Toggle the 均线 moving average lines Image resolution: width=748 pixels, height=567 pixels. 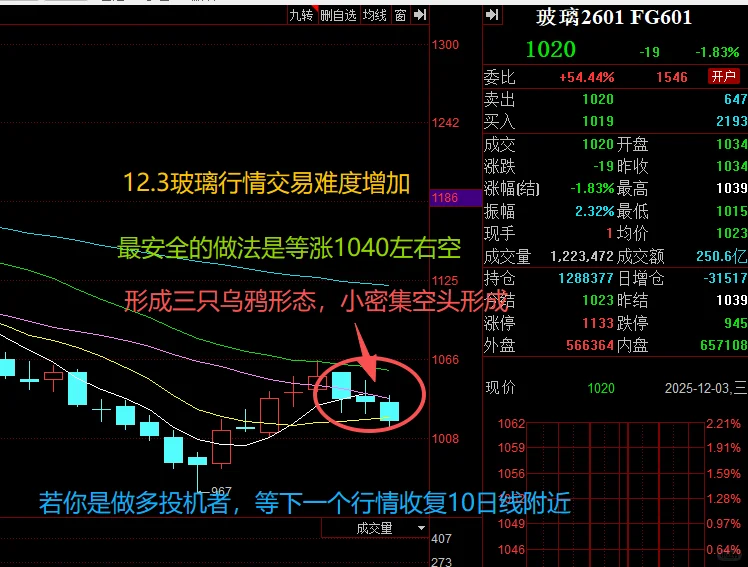[x=374, y=15]
